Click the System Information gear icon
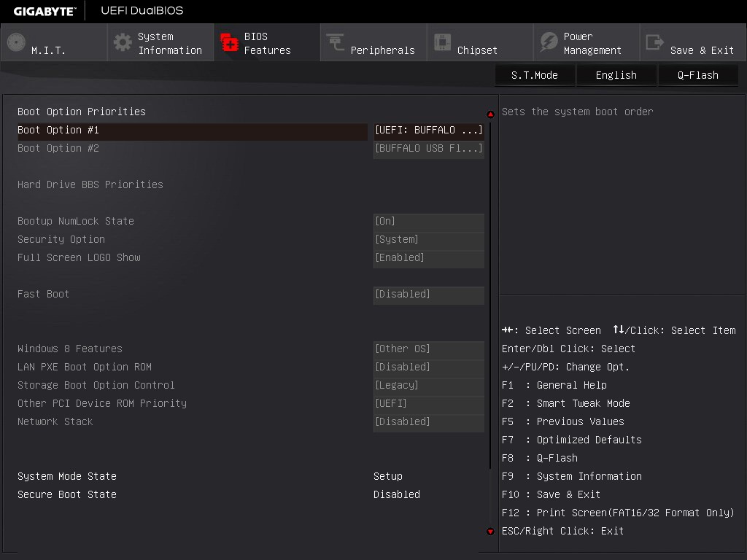 [x=123, y=42]
